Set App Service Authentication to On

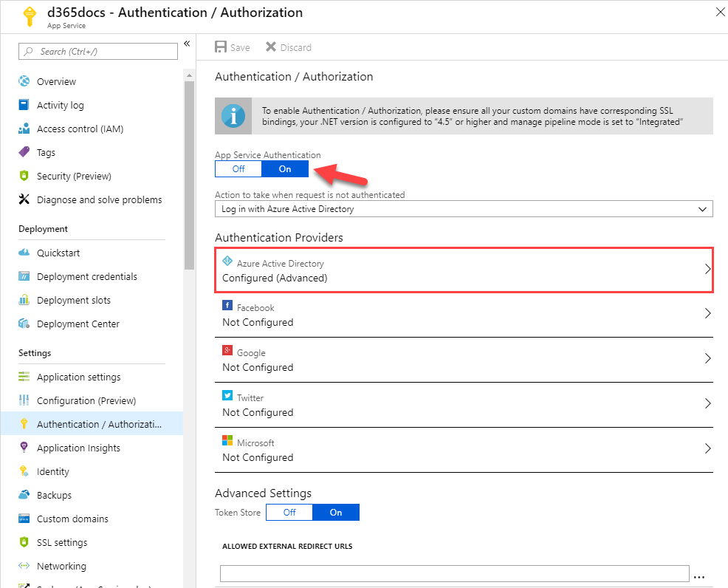pos(285,169)
